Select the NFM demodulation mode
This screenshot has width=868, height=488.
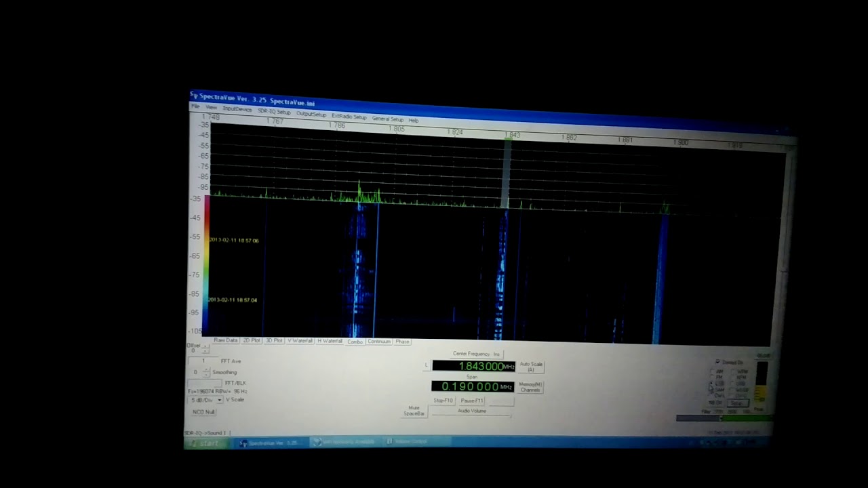(734, 378)
